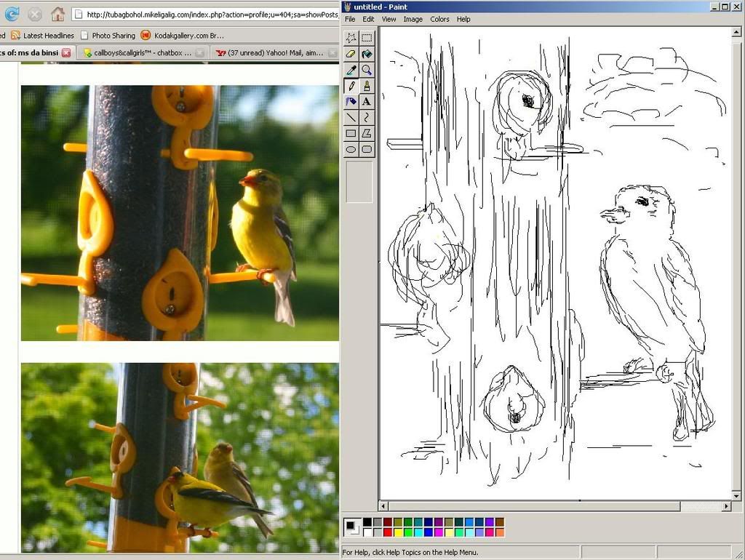Pick the maroon color swatch
This screenshot has width=745, height=560.
tap(388, 522)
